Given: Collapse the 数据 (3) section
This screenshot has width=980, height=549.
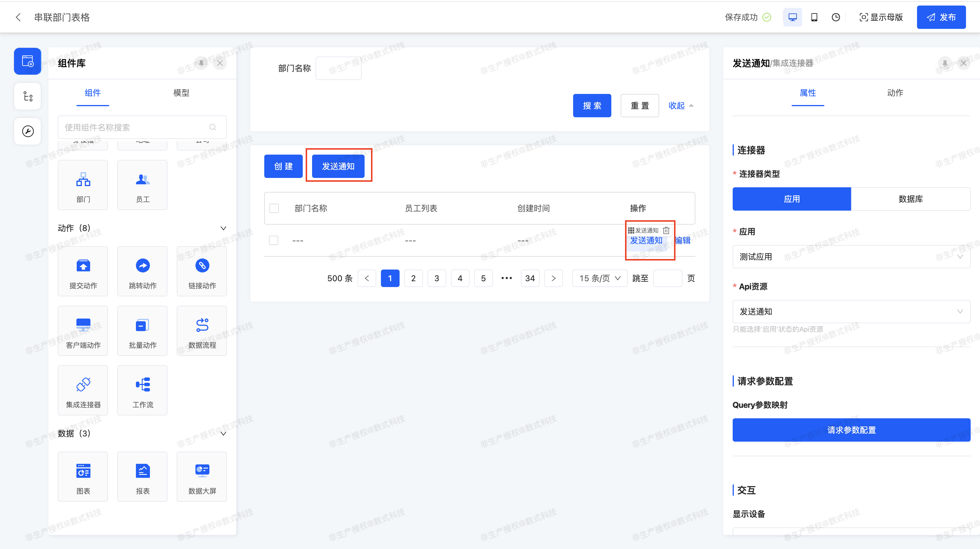Looking at the screenshot, I should pyautogui.click(x=223, y=433).
